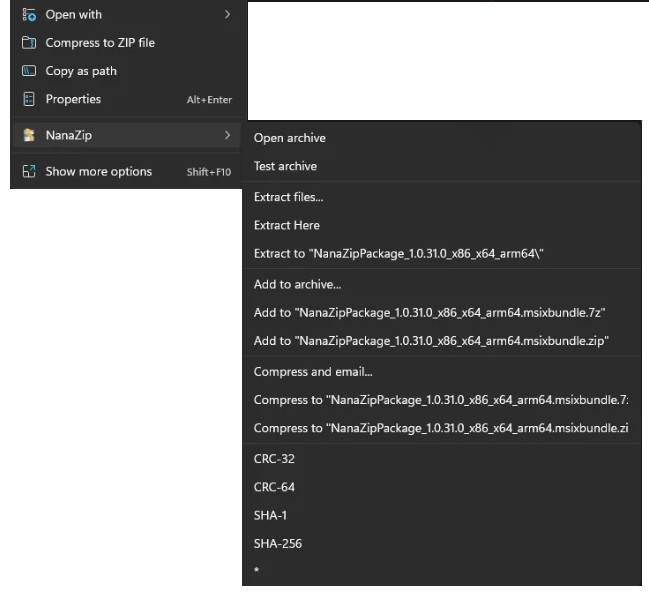Select the asterisk all-hashes entry
This screenshot has height=597, width=649.
(x=442, y=571)
